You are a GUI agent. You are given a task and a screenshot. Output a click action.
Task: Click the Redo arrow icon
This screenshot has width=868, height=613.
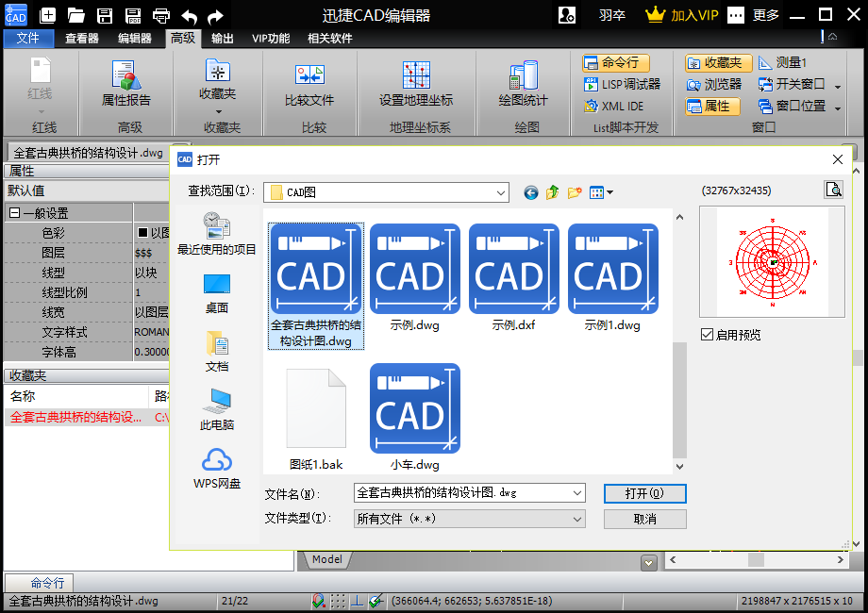coord(215,17)
